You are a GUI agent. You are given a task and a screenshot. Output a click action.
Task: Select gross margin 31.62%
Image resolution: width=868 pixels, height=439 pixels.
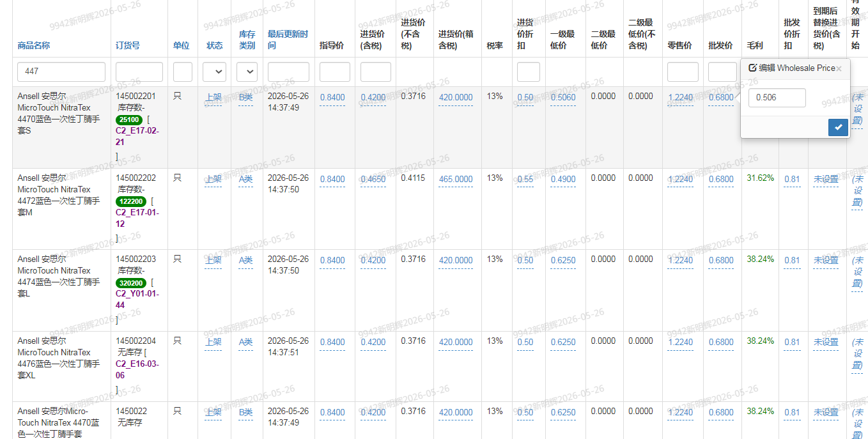(x=760, y=178)
